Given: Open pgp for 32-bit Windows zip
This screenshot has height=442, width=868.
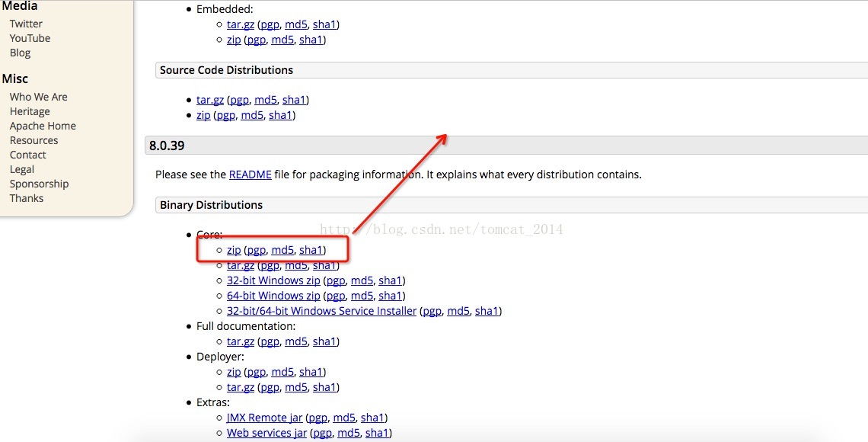Looking at the screenshot, I should (336, 280).
